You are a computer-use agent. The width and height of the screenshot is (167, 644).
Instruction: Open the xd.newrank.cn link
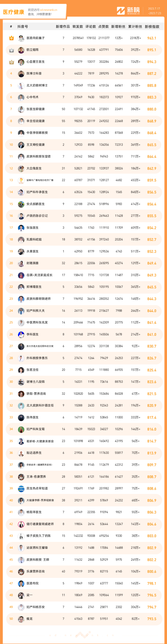[x=48, y=10]
